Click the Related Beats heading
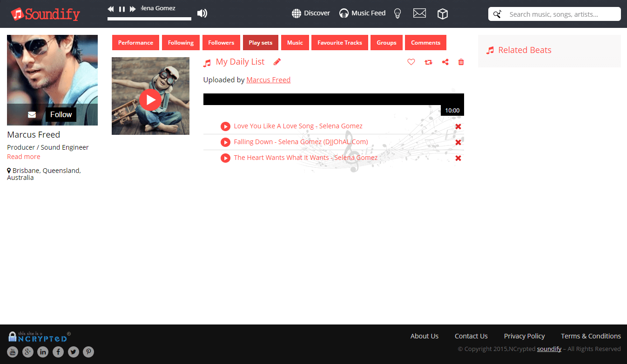This screenshot has height=364, width=627. point(525,50)
